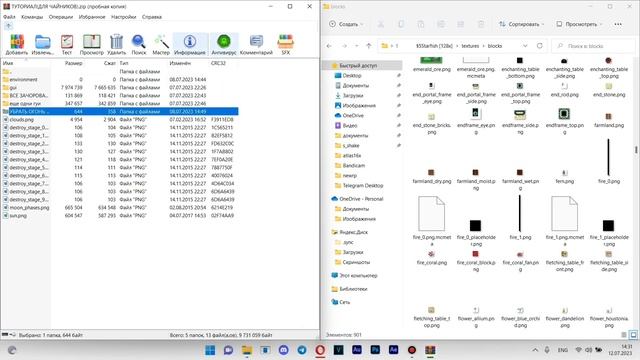Screen dimensions: 640x360
Task: Select moon_phases.png in the archive list
Action: coord(29,208)
